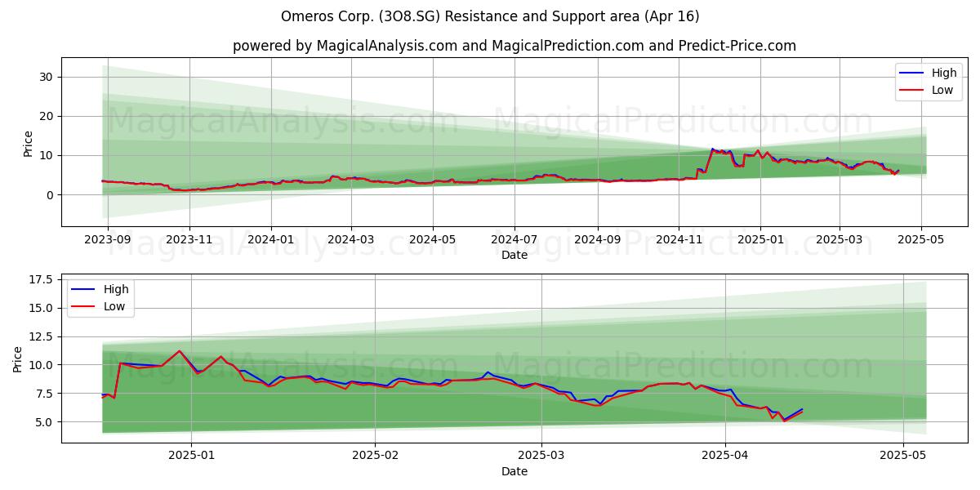Click 'Low' in the top chart legend
This screenshot has width=980, height=490.
[x=942, y=90]
